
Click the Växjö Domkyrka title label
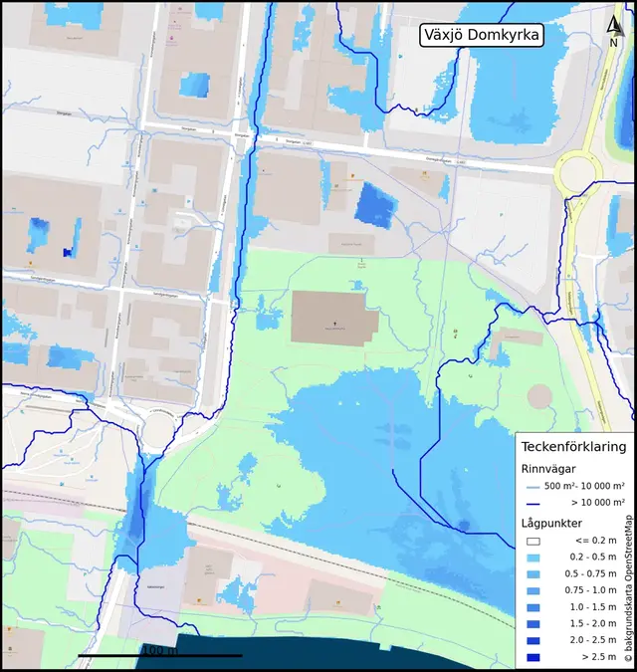tap(481, 36)
